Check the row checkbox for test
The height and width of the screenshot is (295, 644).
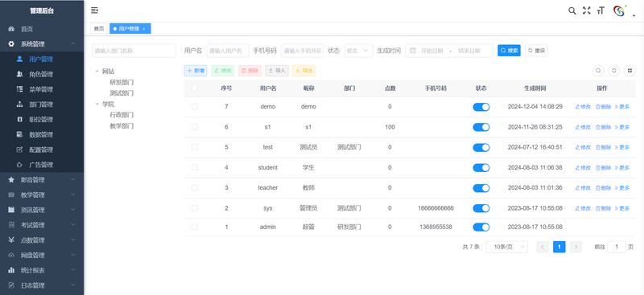[195, 147]
